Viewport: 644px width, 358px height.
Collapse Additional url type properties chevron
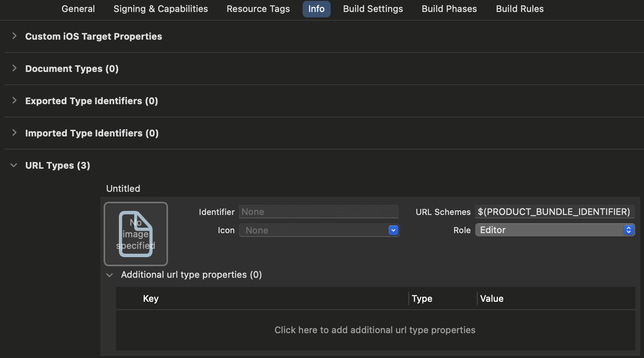click(109, 275)
